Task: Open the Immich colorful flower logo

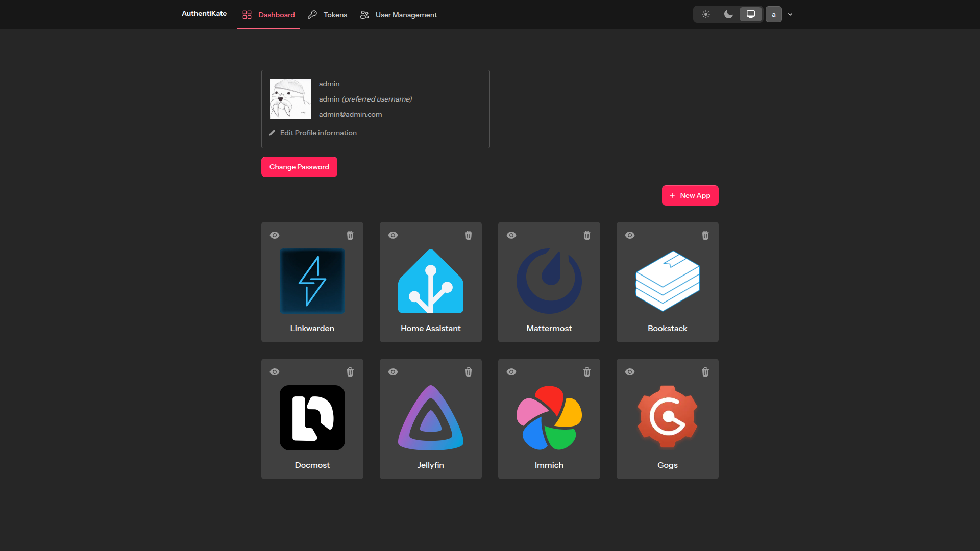Action: (549, 418)
